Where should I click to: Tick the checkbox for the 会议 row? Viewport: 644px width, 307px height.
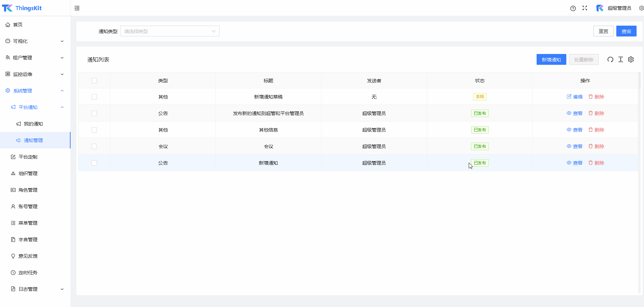click(x=94, y=146)
